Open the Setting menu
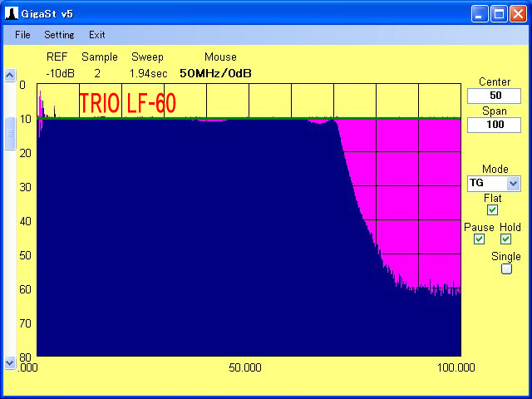Image resolution: width=532 pixels, height=399 pixels. click(x=59, y=35)
